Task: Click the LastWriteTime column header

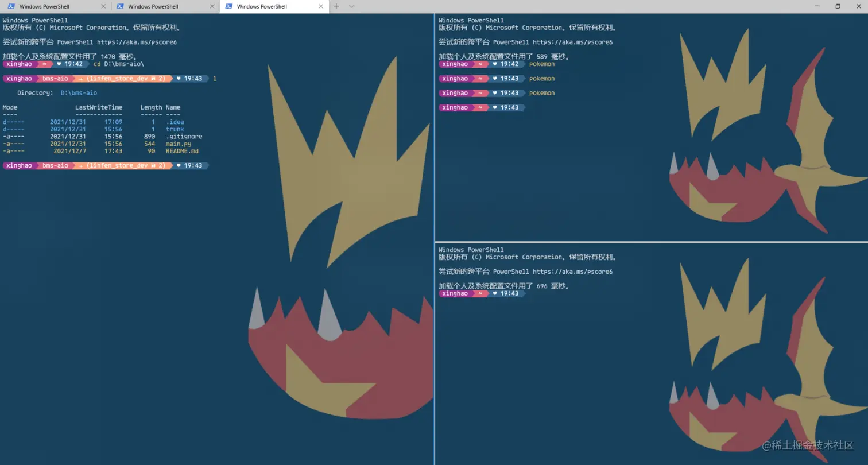Action: click(99, 107)
